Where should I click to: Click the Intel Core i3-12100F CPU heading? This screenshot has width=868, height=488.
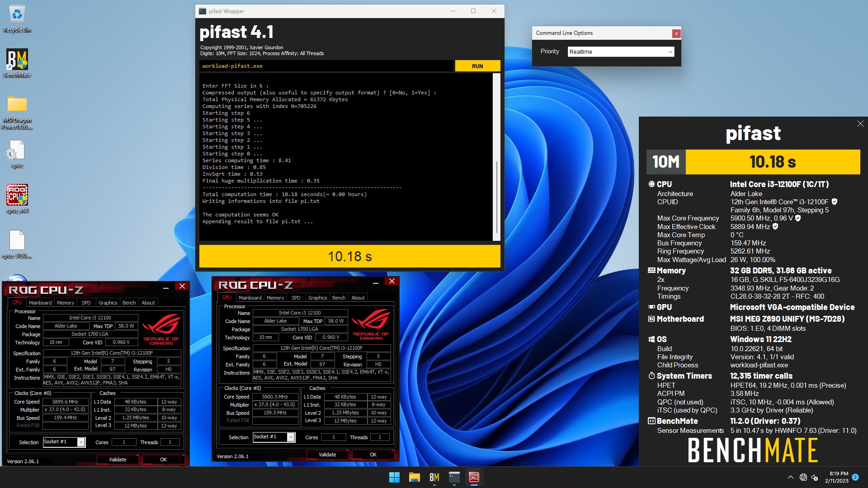[x=779, y=184]
